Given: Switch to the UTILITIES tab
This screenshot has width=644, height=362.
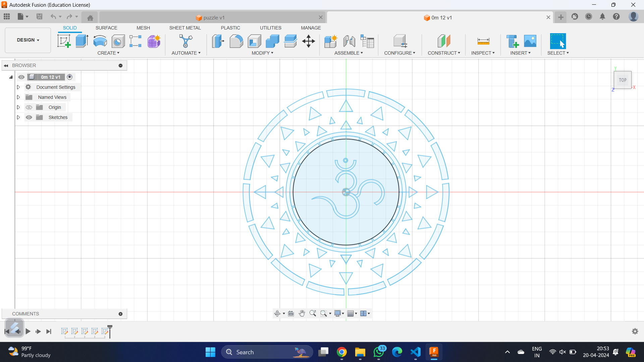Looking at the screenshot, I should click(271, 28).
